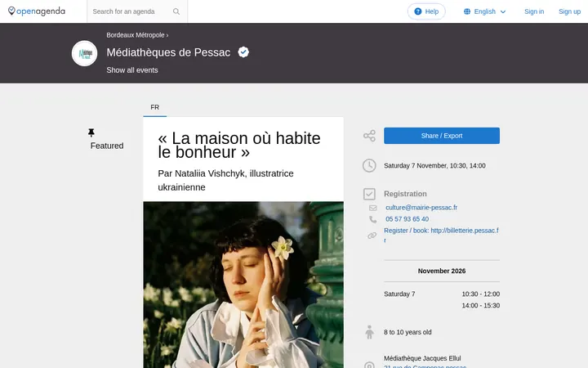Click the Médiathèques de Pessac round logo

(84, 53)
